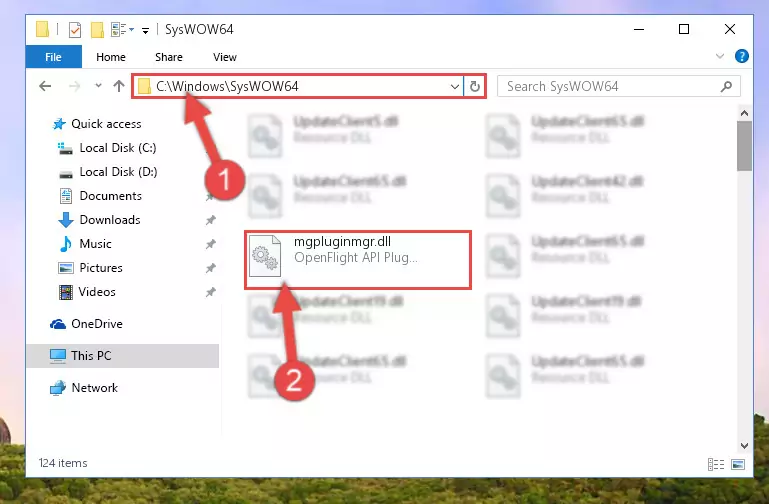Click the scrollbar up arrow
Image resolution: width=769 pixels, height=504 pixels.
(x=744, y=113)
